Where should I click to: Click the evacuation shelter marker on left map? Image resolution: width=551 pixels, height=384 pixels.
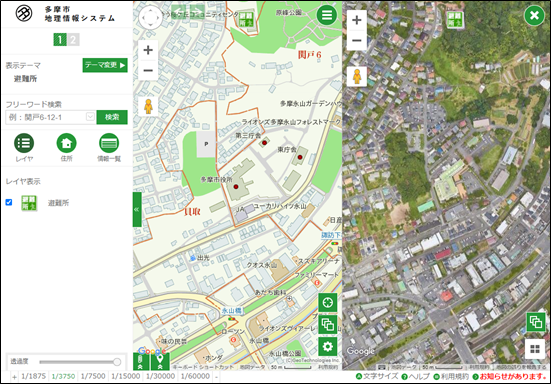246,19
